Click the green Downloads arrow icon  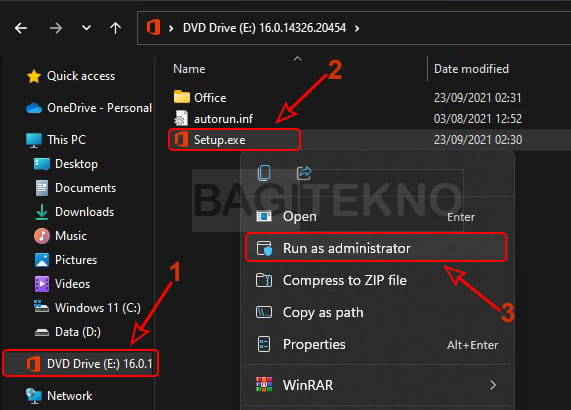pos(42,212)
